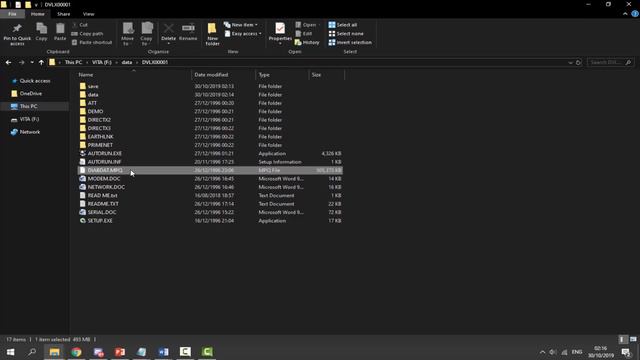Click the History command in ribbon
The width and height of the screenshot is (640, 360).
click(307, 42)
